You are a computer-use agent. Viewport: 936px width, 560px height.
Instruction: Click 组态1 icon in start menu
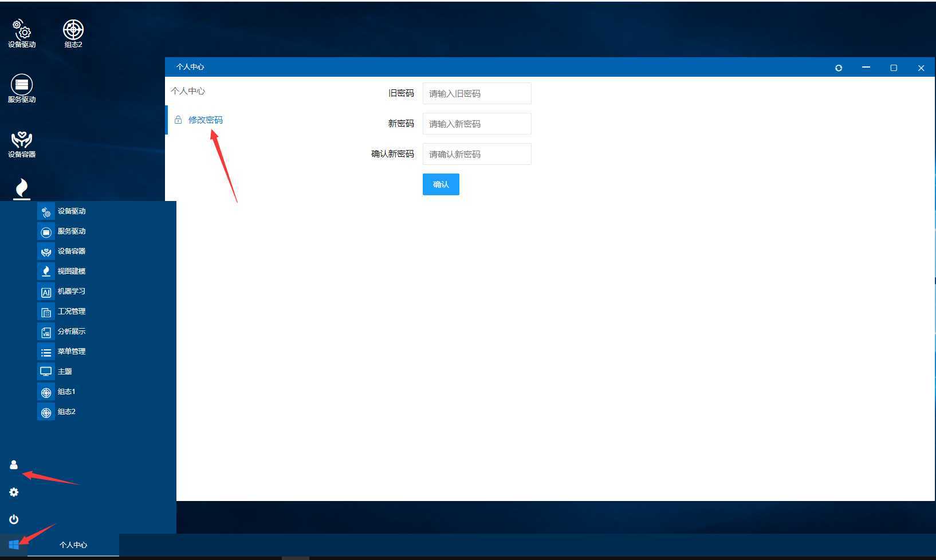[x=46, y=392]
